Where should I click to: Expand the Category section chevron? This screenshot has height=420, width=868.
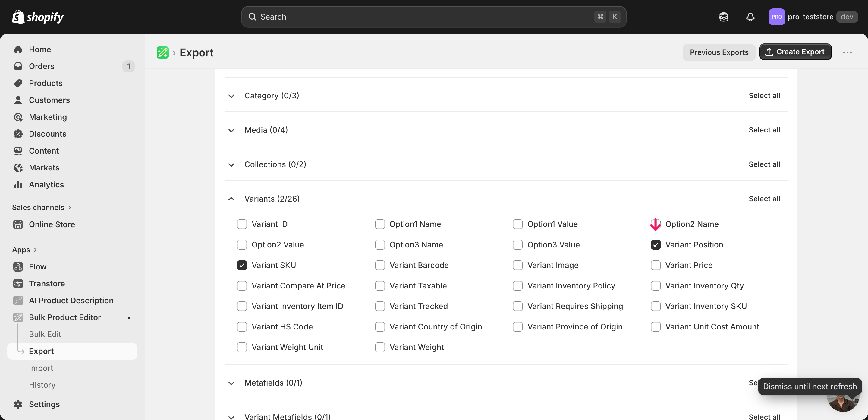point(231,96)
